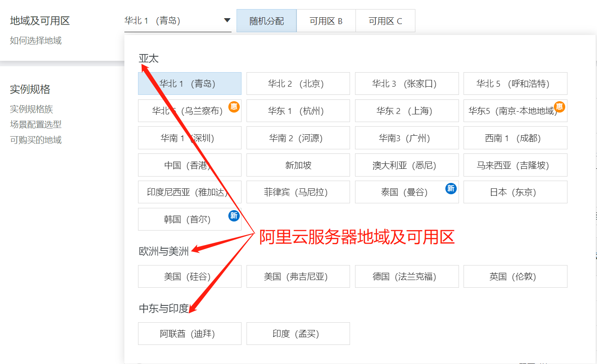Viewport: 597px width, 364px height.
Task: Choose region 华北 2 (北京)
Action: [298, 84]
